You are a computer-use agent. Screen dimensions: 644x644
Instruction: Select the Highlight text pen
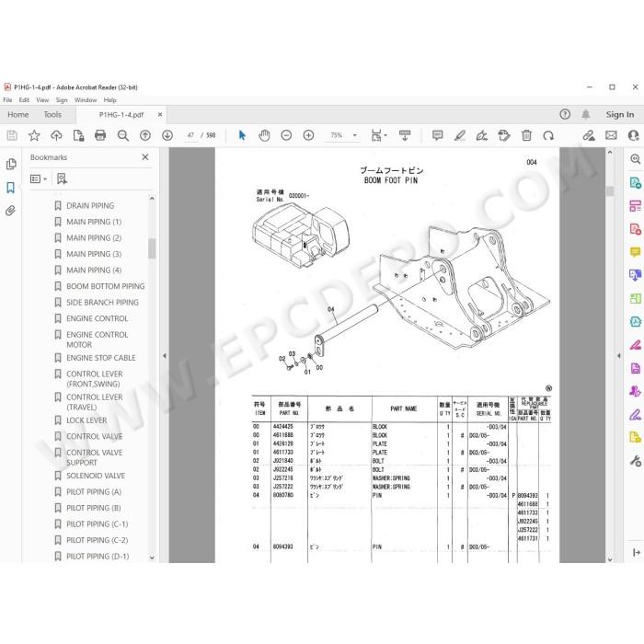[460, 135]
